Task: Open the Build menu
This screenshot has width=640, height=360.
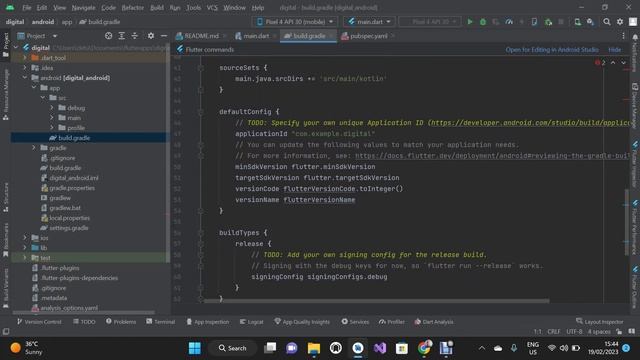Action: pyautogui.click(x=157, y=8)
